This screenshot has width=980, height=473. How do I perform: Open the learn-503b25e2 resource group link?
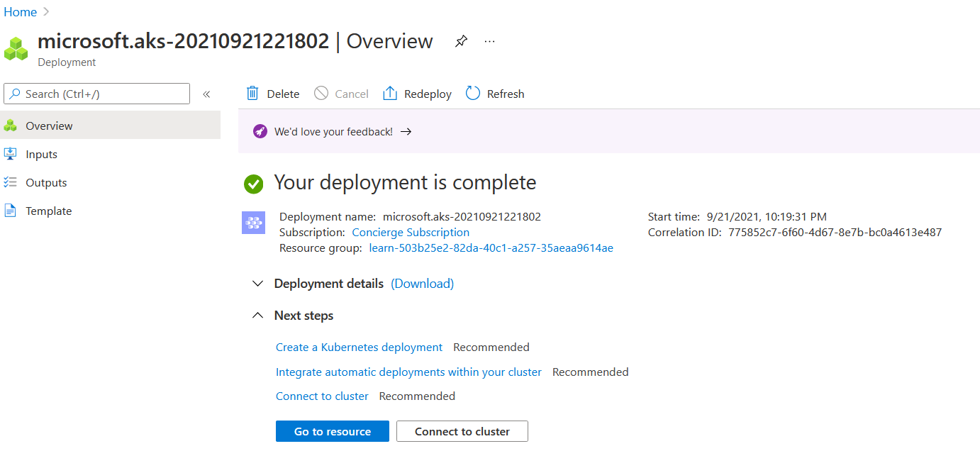tap(491, 248)
